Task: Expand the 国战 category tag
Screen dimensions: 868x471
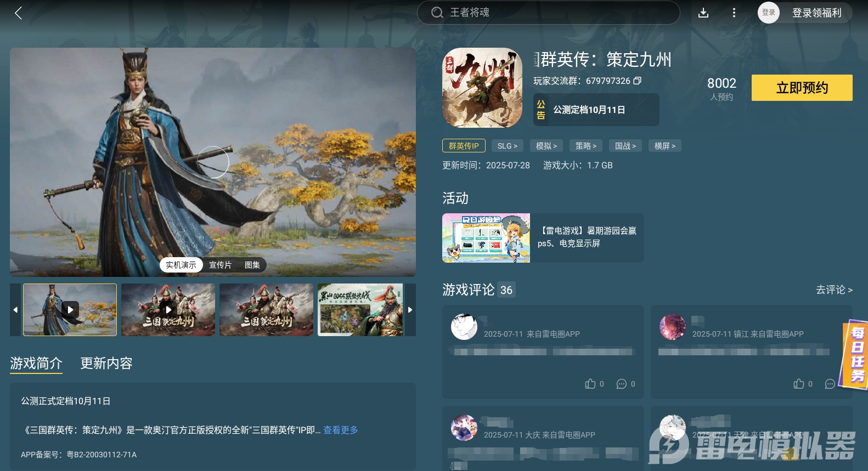Action: pyautogui.click(x=625, y=146)
